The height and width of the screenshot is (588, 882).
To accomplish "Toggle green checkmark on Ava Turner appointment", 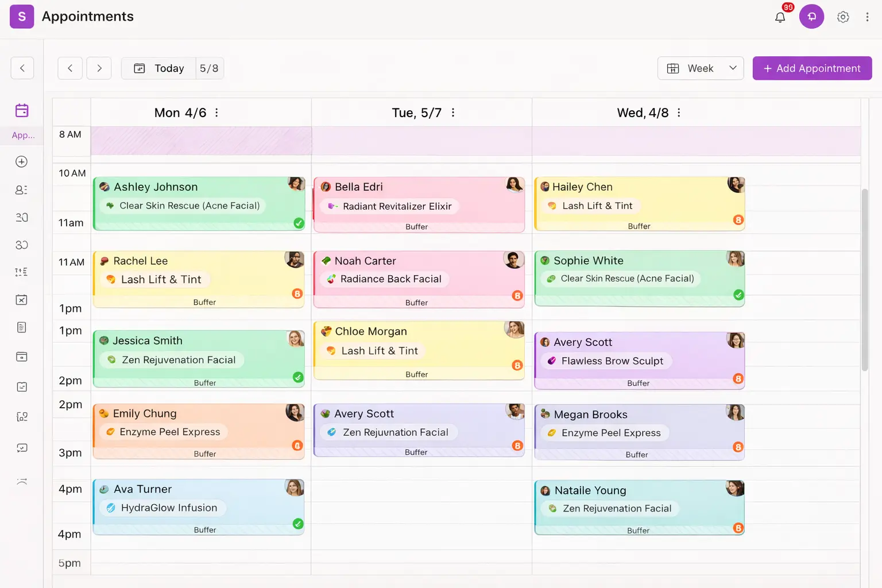I will (298, 524).
